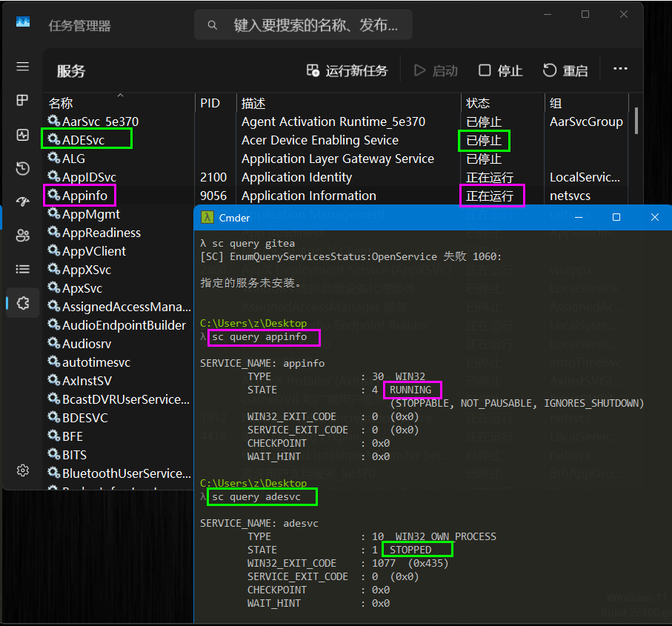Open the three-dot more options menu
The image size is (672, 626).
click(620, 70)
